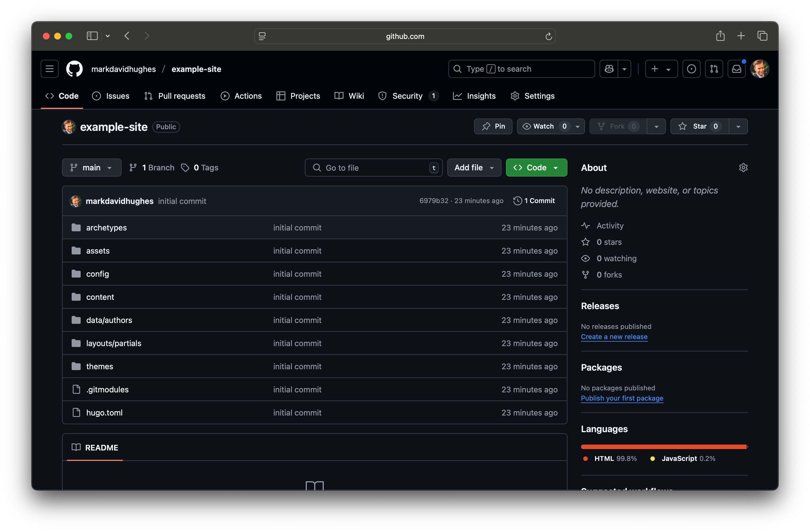Select the README tab
This screenshot has height=532, width=810.
click(x=95, y=447)
